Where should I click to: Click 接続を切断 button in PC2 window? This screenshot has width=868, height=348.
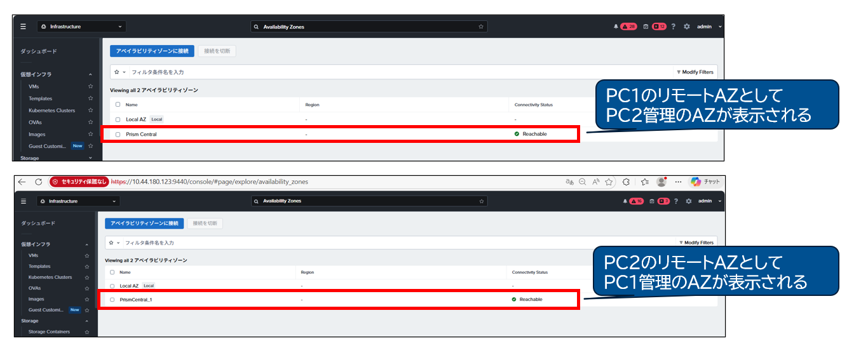click(x=205, y=224)
